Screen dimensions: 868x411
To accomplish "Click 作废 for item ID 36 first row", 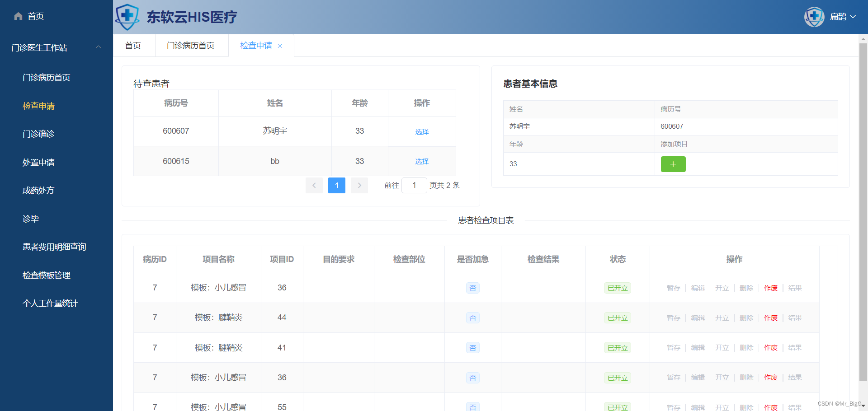I will click(x=771, y=288).
